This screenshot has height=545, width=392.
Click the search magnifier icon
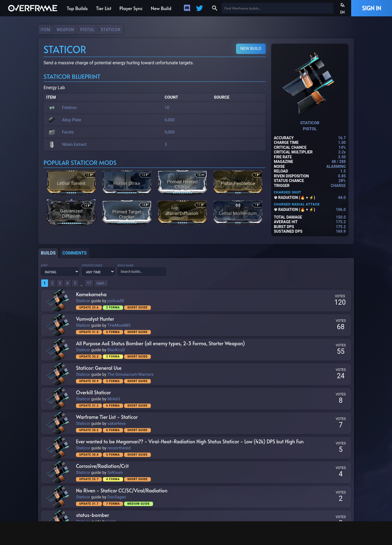[x=215, y=8]
